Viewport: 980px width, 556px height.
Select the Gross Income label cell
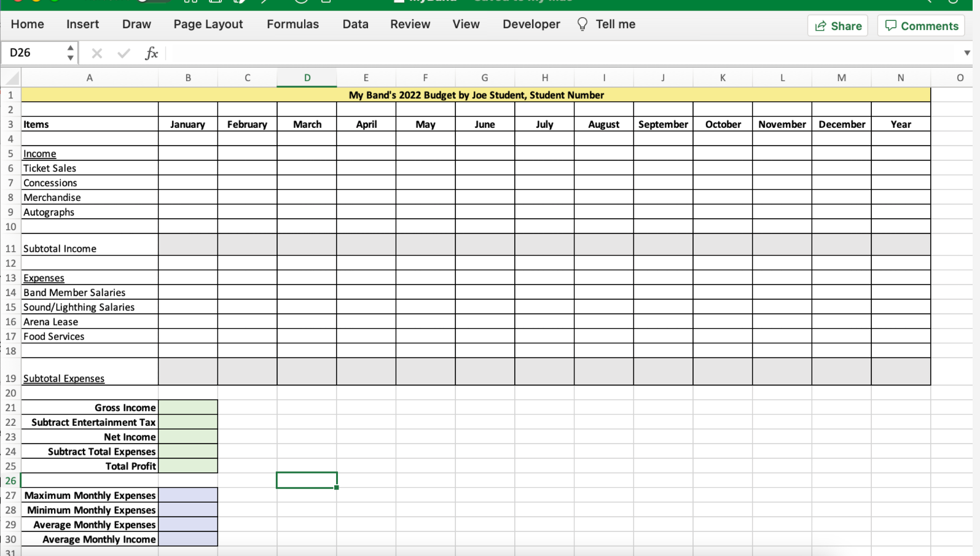[x=90, y=407]
